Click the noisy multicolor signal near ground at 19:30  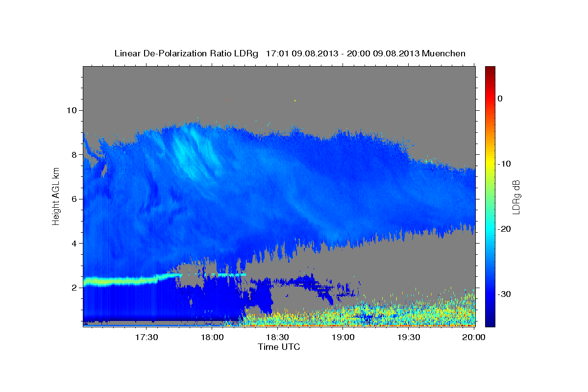pos(409,313)
